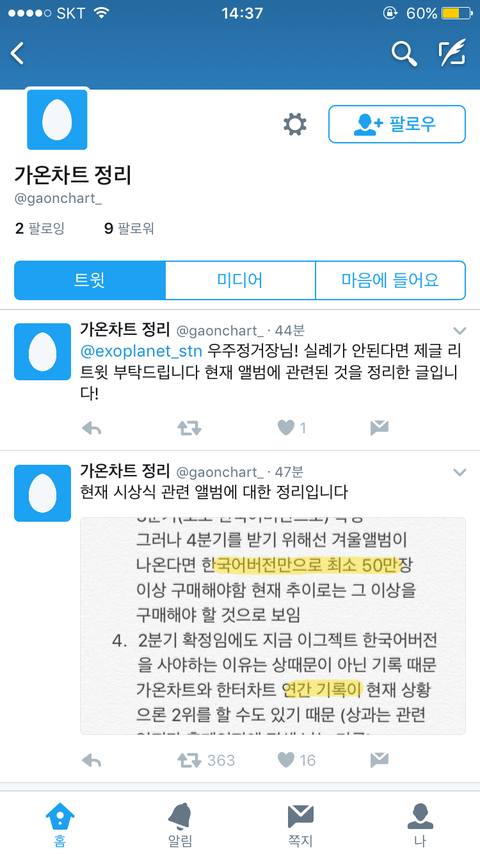
Task: Switch to the 미디어 tab
Action: pyautogui.click(x=240, y=280)
